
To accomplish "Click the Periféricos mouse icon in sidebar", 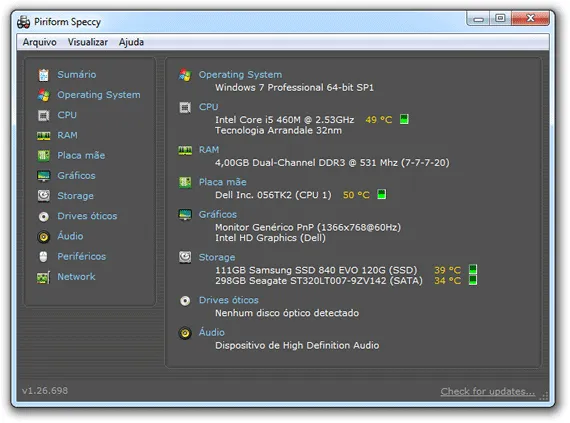I will point(43,257).
